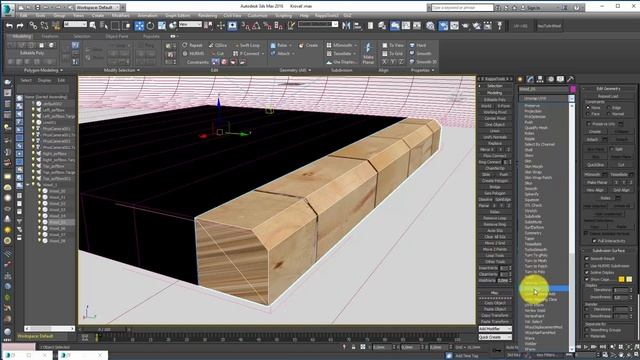Activate the Select and Scale tool

pyautogui.click(x=162, y=26)
